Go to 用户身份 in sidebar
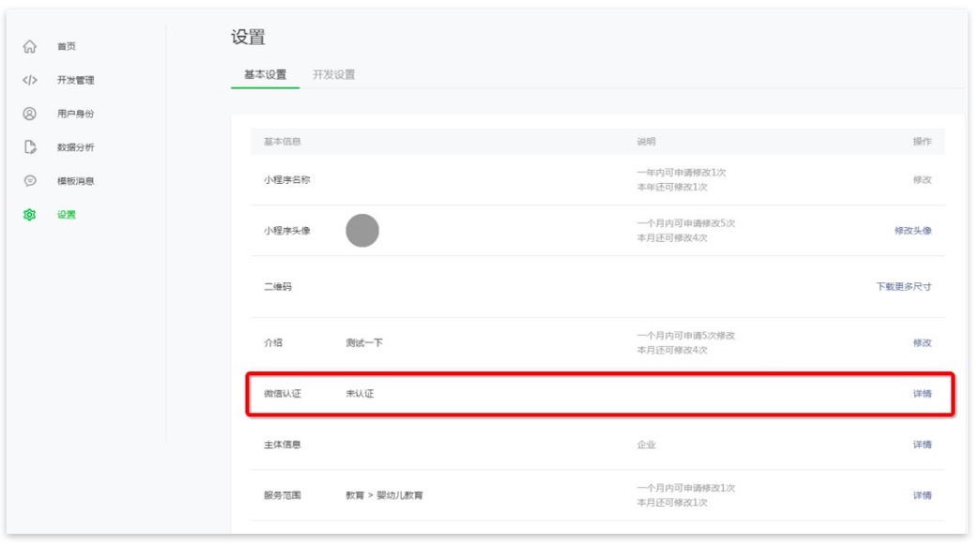This screenshot has height=546, width=980. pyautogui.click(x=75, y=114)
